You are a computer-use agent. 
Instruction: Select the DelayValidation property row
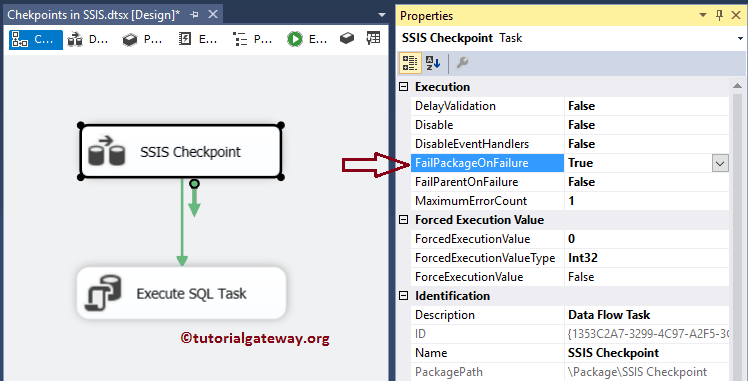pos(570,106)
